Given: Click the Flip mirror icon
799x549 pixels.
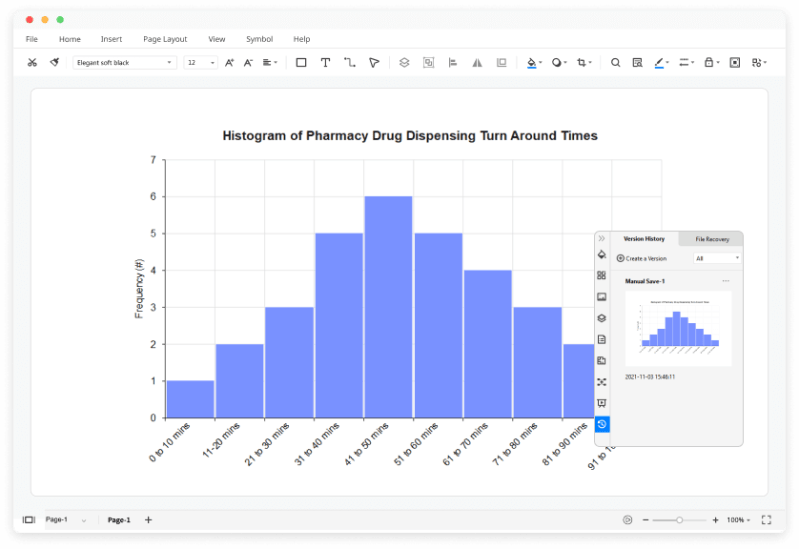Looking at the screenshot, I should 477,62.
